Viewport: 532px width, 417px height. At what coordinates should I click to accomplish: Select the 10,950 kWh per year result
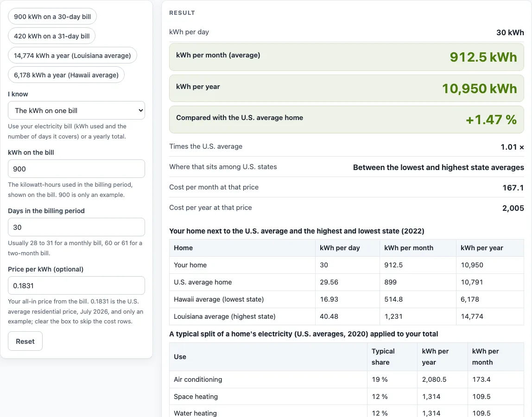[480, 88]
